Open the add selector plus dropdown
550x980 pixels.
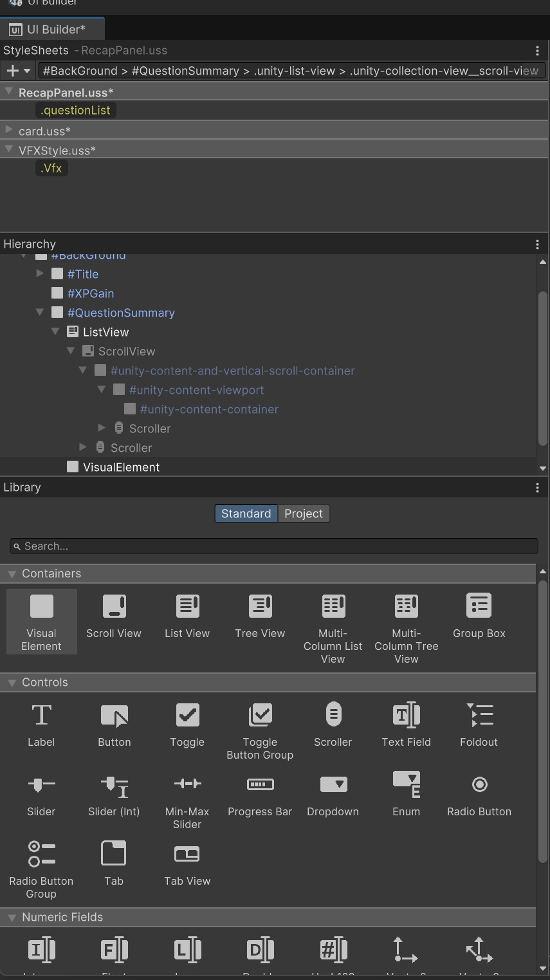(x=18, y=71)
